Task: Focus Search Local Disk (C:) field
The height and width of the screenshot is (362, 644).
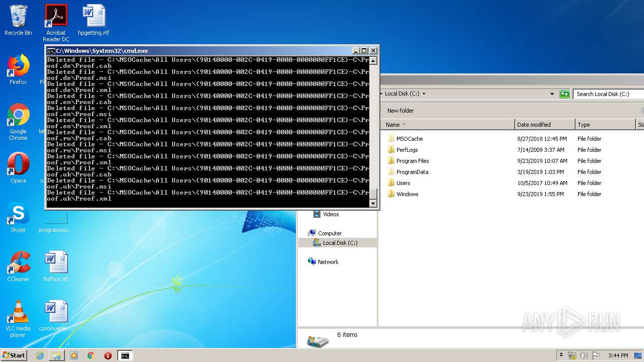Action: (608, 94)
